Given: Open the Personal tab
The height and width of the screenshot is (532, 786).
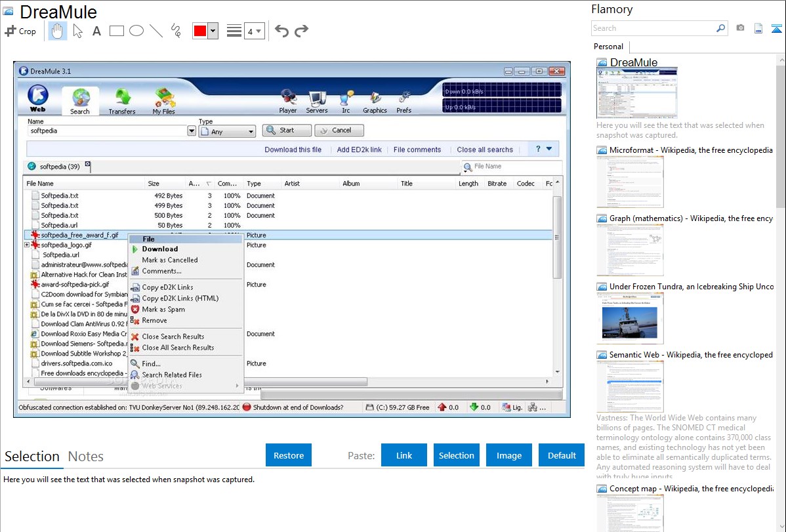Looking at the screenshot, I should point(608,47).
